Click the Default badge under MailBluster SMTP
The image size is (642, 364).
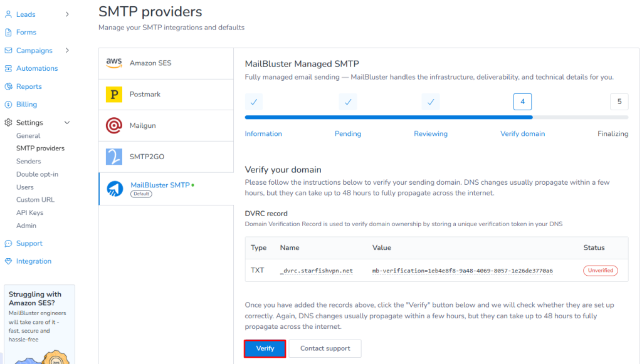(141, 194)
